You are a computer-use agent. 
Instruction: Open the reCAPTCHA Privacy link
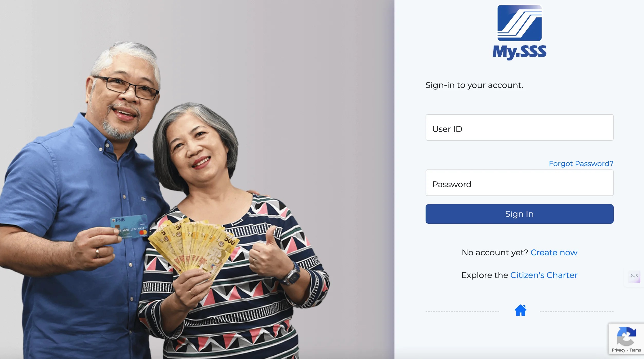(618, 350)
